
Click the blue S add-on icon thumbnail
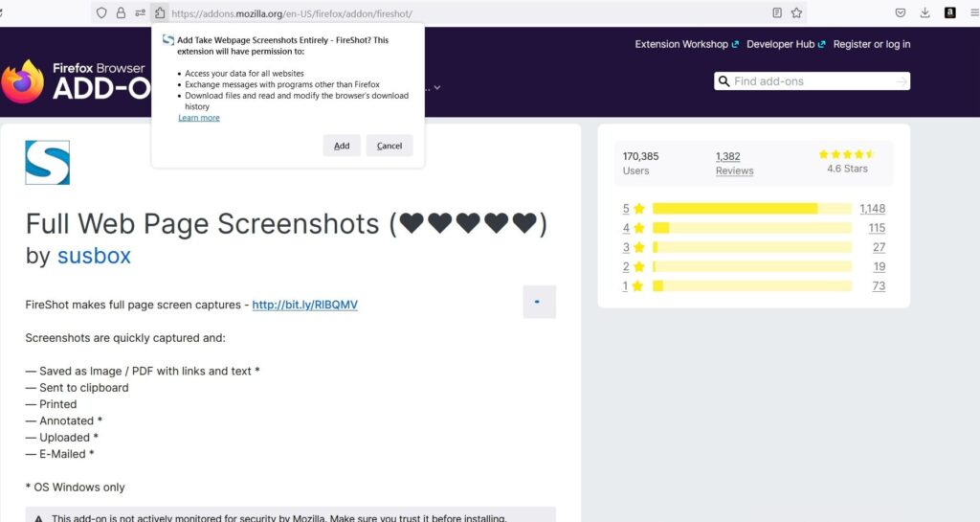(48, 163)
